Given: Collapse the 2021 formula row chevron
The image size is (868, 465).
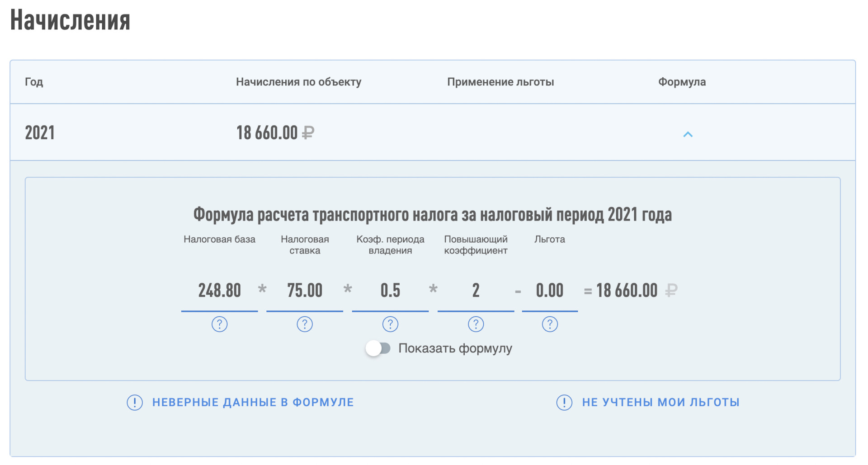Looking at the screenshot, I should (x=688, y=134).
